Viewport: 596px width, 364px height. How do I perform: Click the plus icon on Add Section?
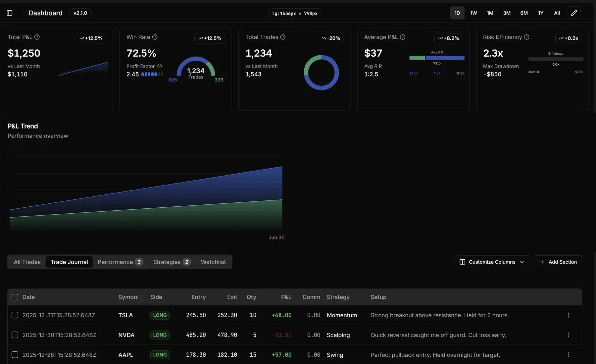(x=542, y=262)
